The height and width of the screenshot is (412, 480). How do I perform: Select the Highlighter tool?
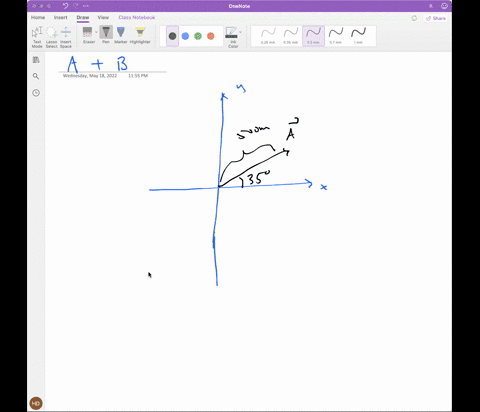point(140,35)
